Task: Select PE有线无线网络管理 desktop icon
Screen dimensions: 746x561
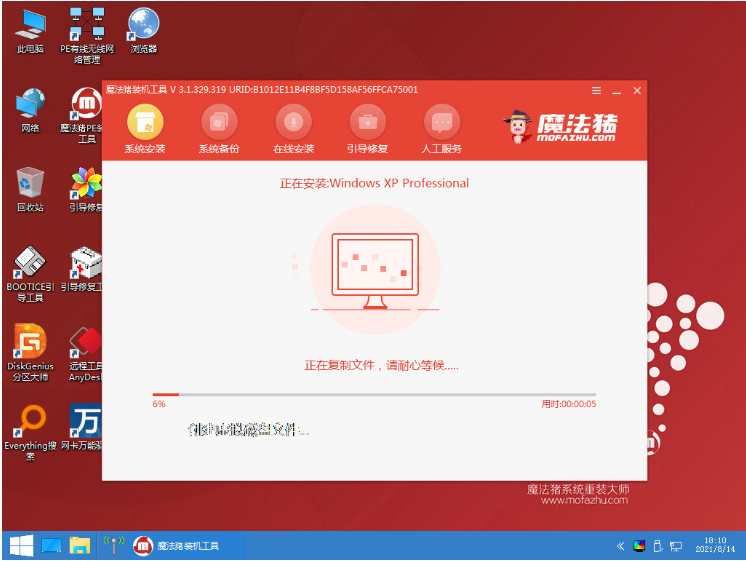Action: (87, 36)
